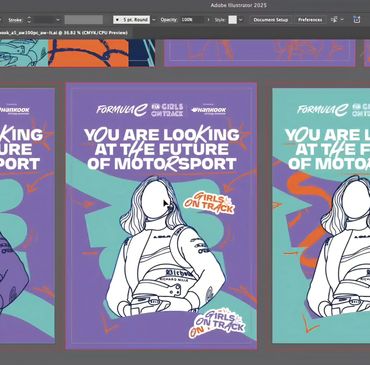Open the 5 pt. Round brush definition
Image resolution: width=370 pixels, height=365 pixels.
(131, 20)
